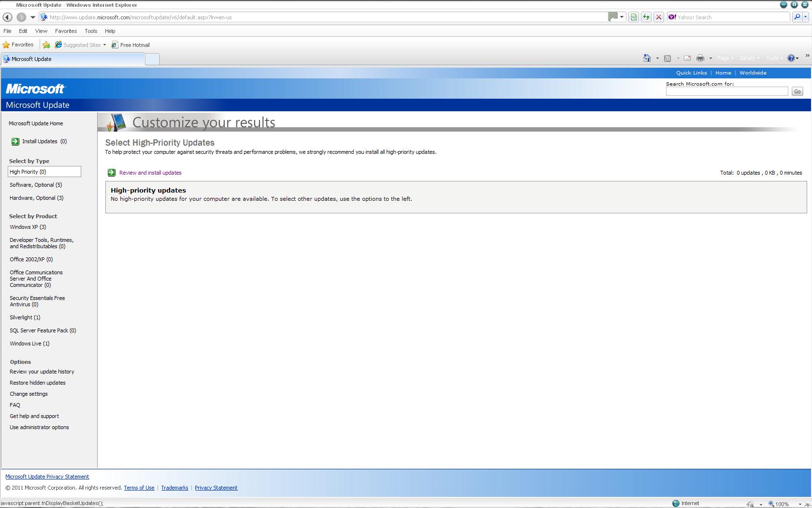Select the Microsoft Update tab

click(x=73, y=59)
